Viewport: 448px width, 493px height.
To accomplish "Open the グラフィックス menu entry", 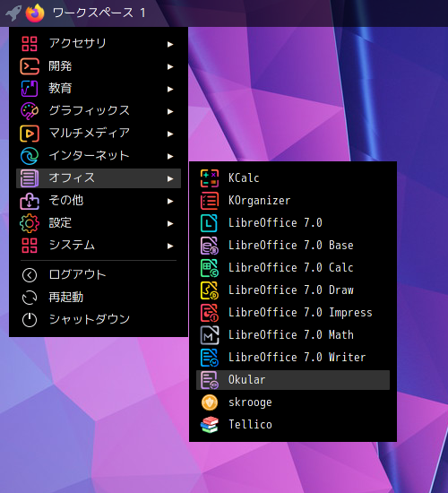I will [99, 111].
